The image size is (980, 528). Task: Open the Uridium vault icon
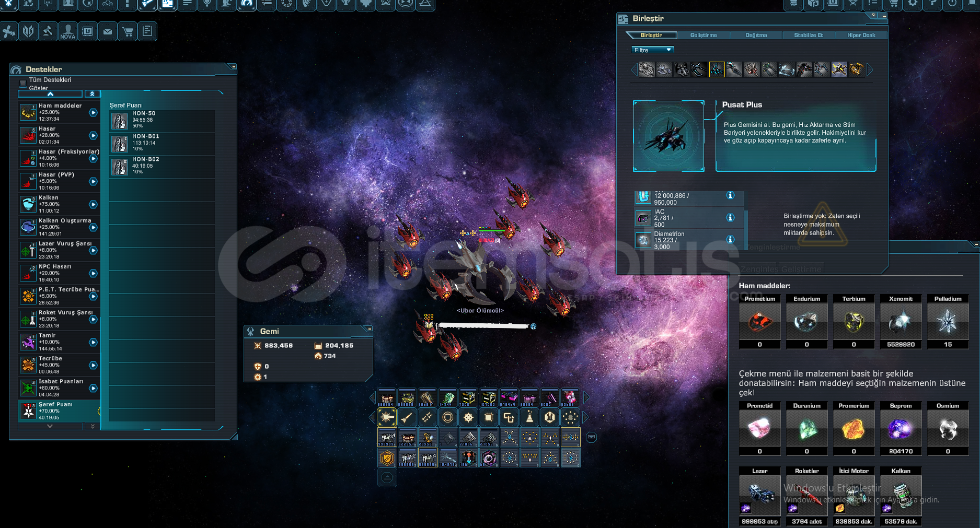pyautogui.click(x=88, y=32)
